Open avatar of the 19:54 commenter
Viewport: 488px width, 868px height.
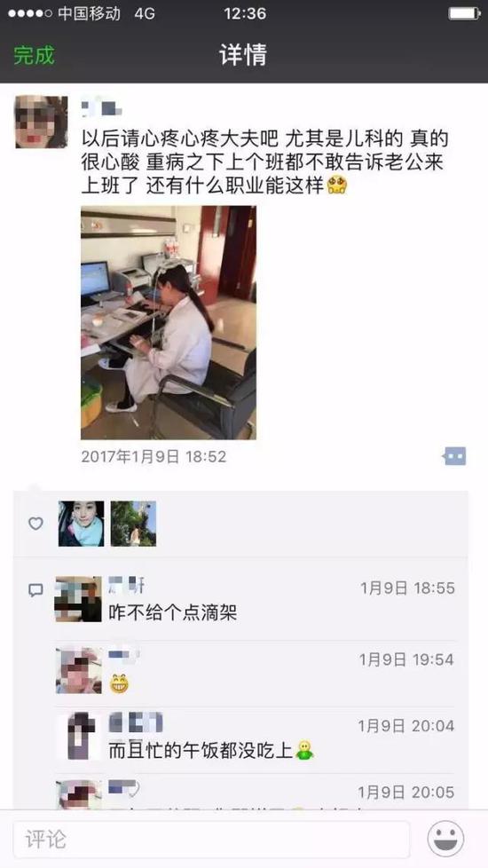point(79,670)
